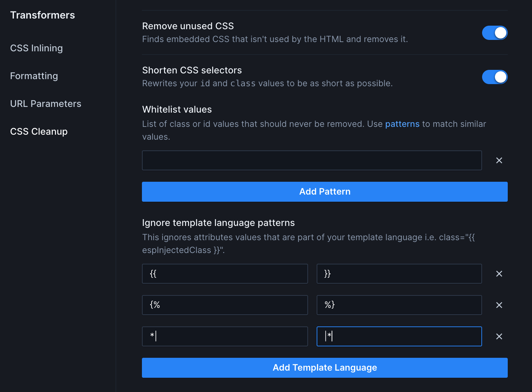532x392 pixels.
Task: Open the CSS Inlining section
Action: pos(36,48)
